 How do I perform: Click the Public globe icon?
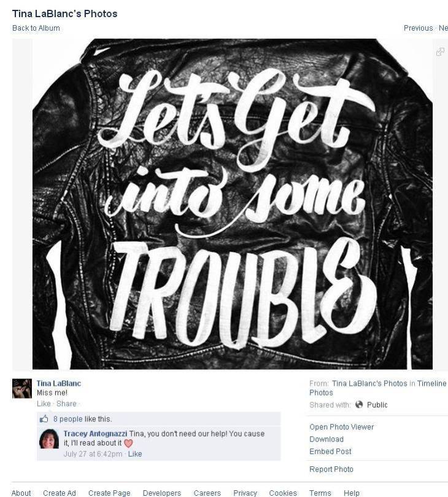[359, 404]
